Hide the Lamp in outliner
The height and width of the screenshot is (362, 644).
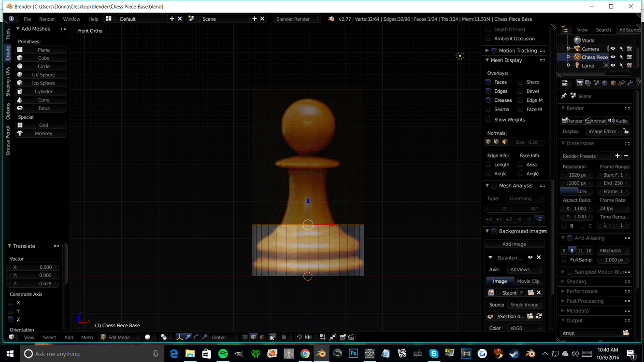pos(613,66)
